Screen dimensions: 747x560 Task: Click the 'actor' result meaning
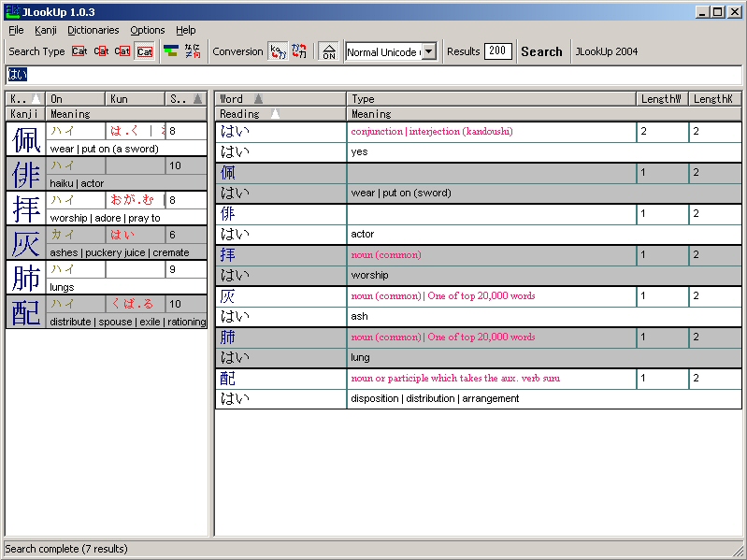(x=362, y=234)
